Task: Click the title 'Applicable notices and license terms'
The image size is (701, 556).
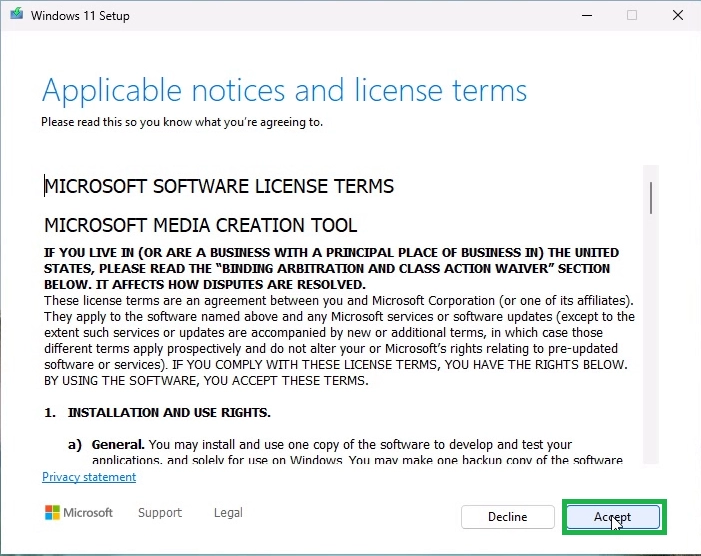Action: click(284, 91)
